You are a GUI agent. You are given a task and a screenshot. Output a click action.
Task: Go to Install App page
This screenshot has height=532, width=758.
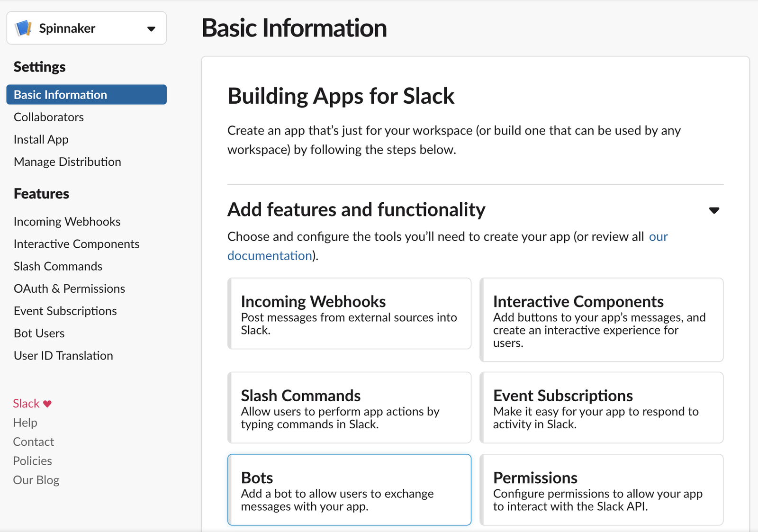[x=41, y=139]
